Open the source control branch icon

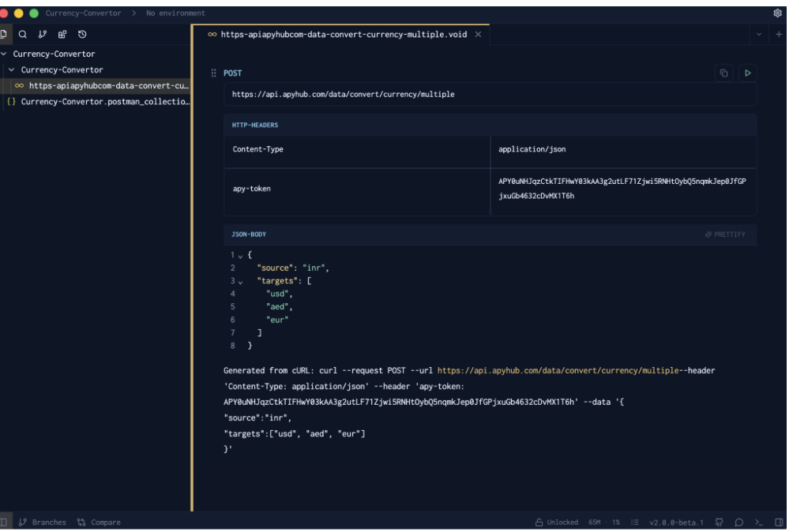point(43,35)
